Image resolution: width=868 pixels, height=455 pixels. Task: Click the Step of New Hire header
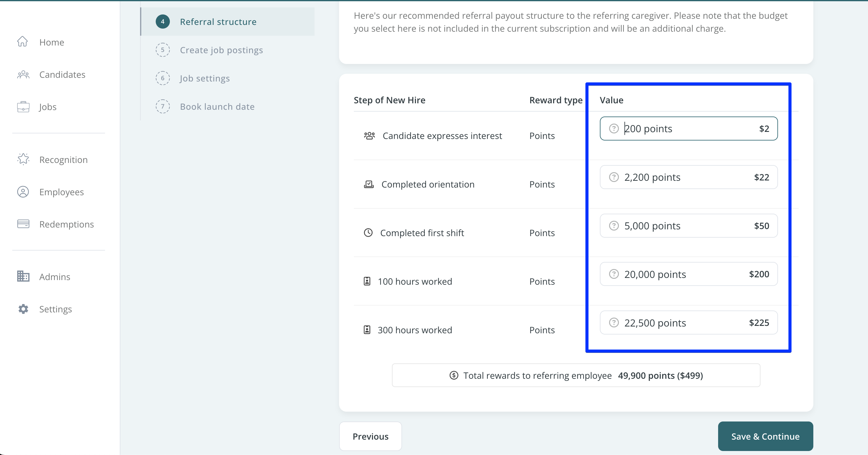(x=389, y=100)
